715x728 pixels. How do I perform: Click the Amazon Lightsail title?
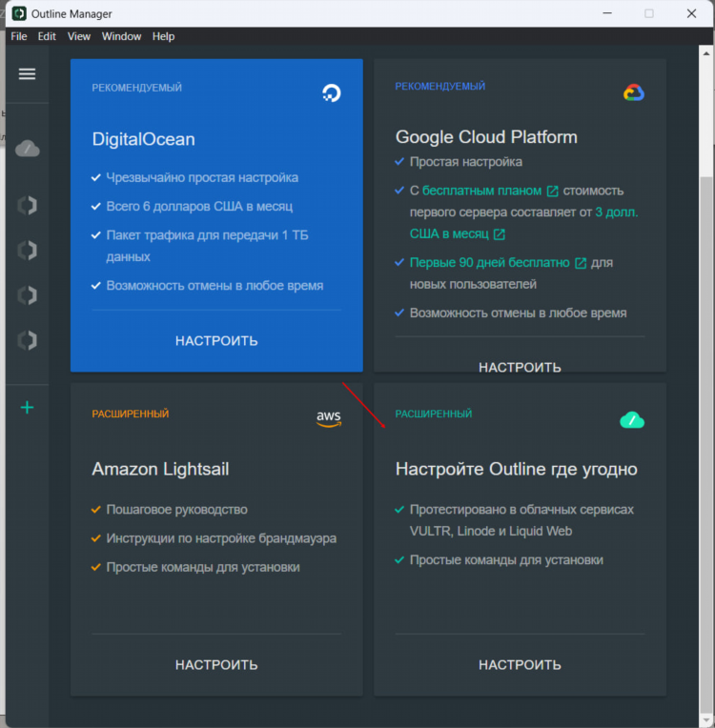[160, 469]
